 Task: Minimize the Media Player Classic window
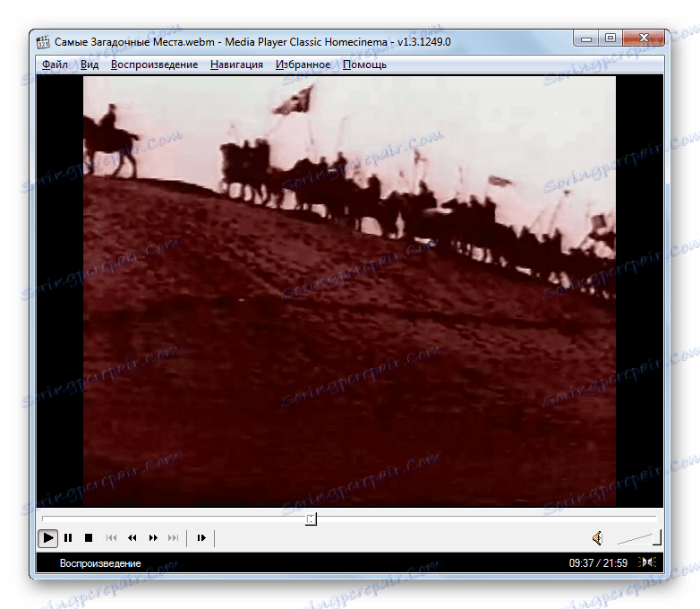pyautogui.click(x=586, y=39)
